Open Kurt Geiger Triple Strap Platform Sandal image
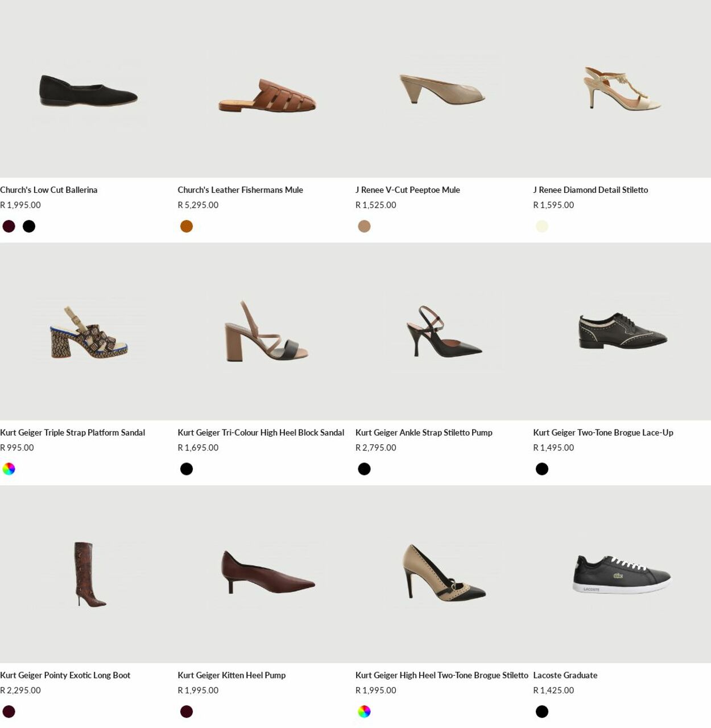Viewport: 711px width, 728px height. click(89, 332)
